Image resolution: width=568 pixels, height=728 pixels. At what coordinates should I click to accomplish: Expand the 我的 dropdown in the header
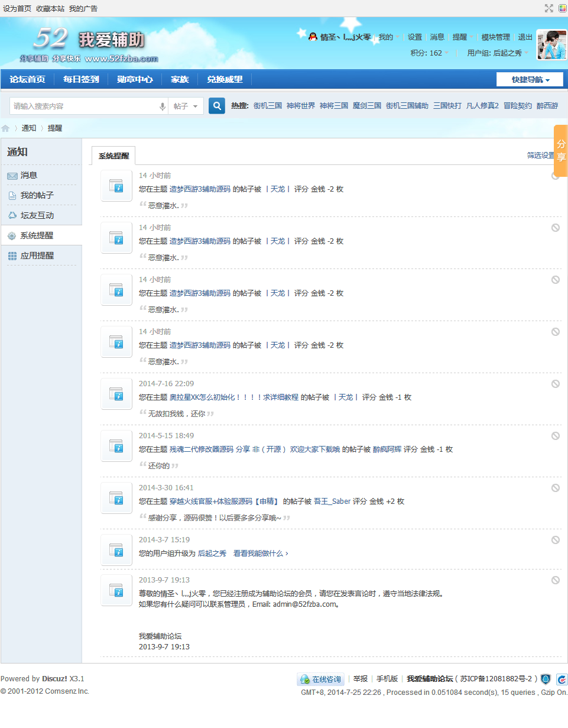[388, 37]
